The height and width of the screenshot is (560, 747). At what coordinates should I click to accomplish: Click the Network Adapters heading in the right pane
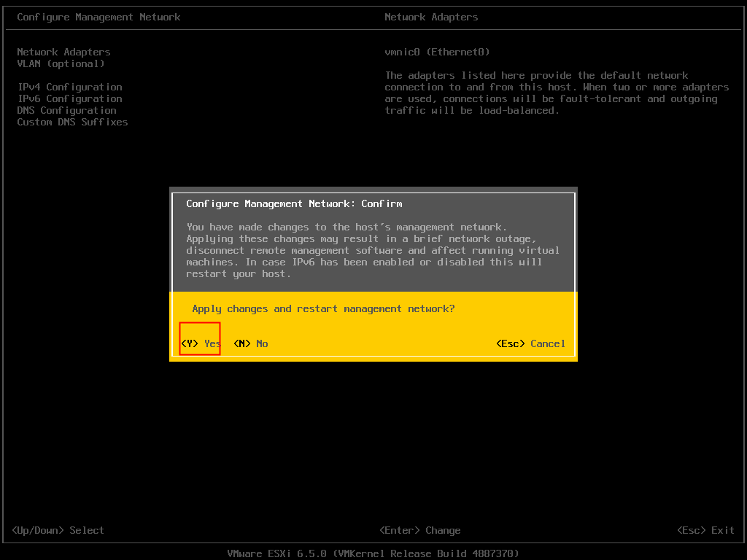[x=431, y=17]
